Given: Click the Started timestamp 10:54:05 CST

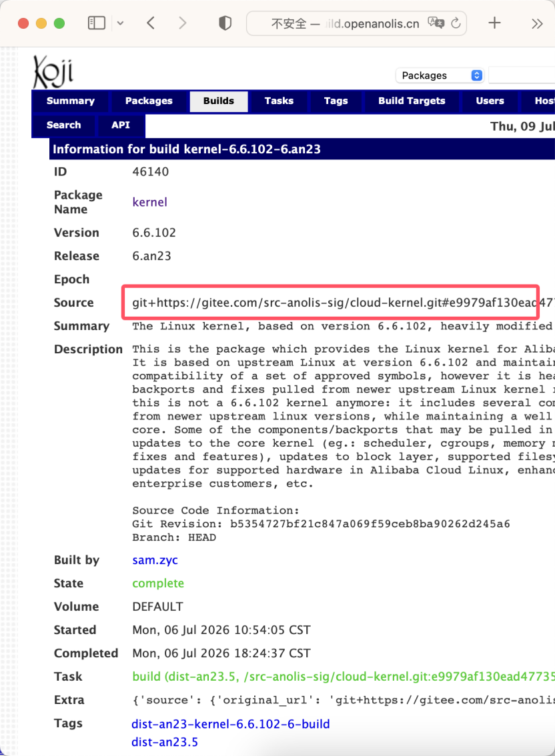Looking at the screenshot, I should click(x=221, y=630).
